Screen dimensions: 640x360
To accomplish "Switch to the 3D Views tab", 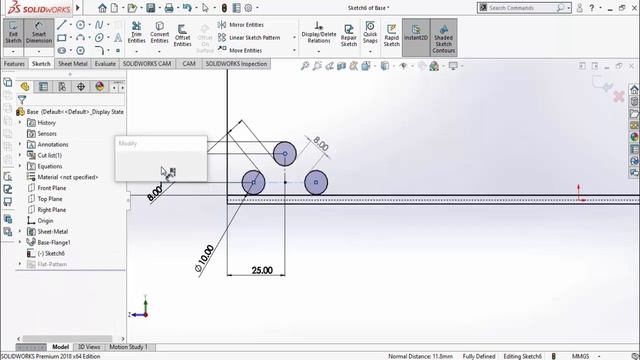I will pos(89,347).
